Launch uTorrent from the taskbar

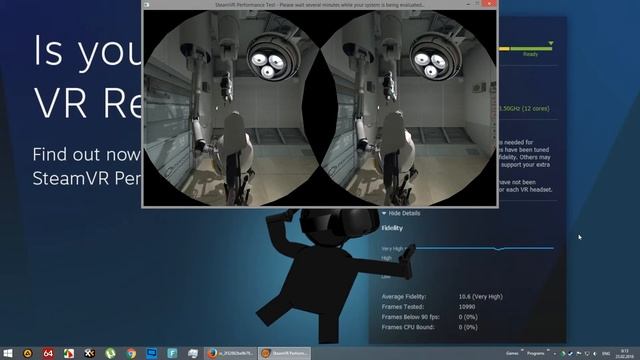[x=110, y=353]
